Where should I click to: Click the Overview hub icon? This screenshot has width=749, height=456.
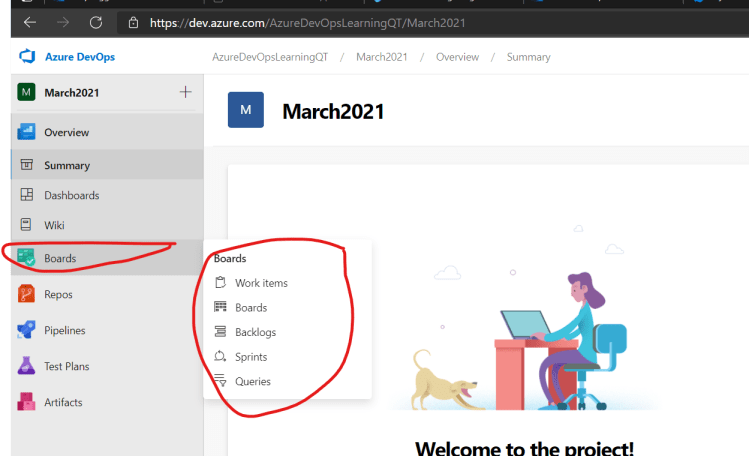[x=26, y=132]
